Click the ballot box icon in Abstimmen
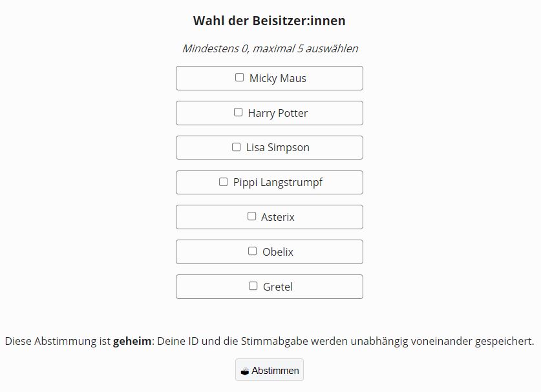This screenshot has width=541, height=392. [244, 371]
